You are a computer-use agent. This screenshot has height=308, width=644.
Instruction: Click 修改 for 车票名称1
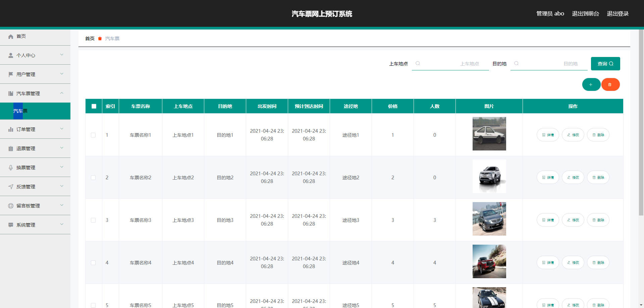coord(573,135)
